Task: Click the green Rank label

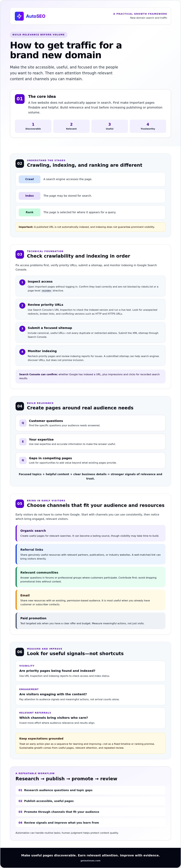Action: 29,212
